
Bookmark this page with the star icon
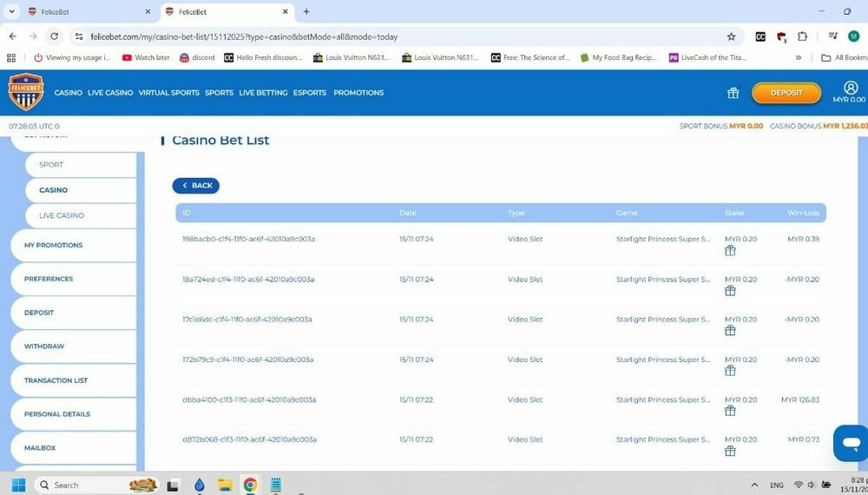tap(731, 36)
